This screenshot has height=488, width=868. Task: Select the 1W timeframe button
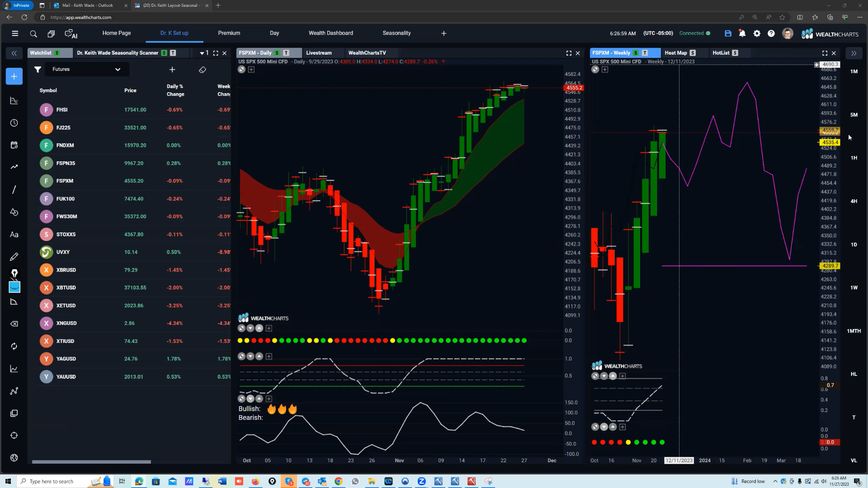point(854,288)
